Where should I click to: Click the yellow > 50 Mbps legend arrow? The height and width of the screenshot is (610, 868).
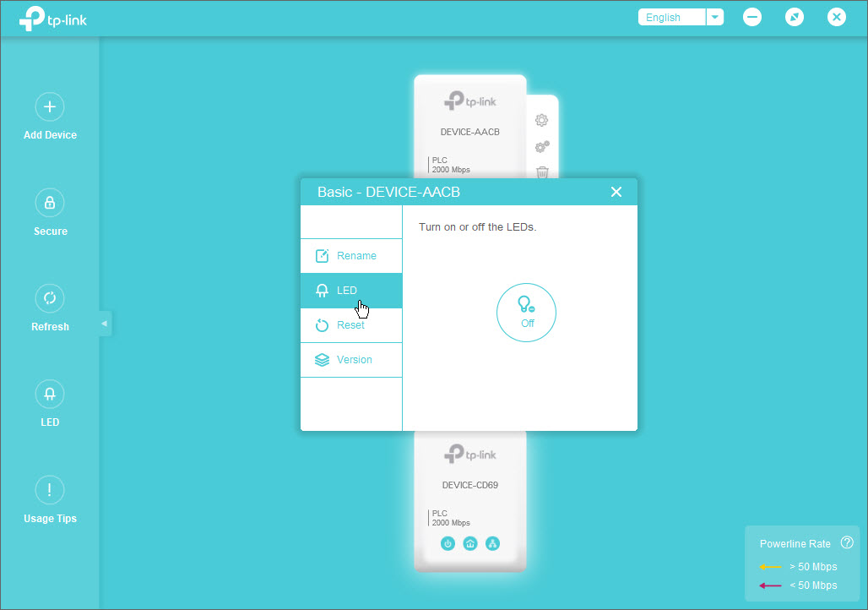[770, 567]
